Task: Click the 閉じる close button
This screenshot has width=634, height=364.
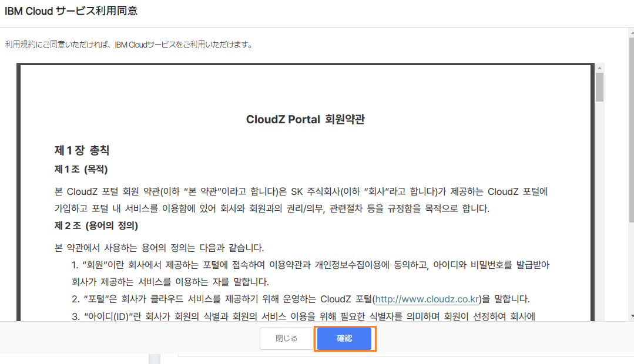Action: click(286, 339)
